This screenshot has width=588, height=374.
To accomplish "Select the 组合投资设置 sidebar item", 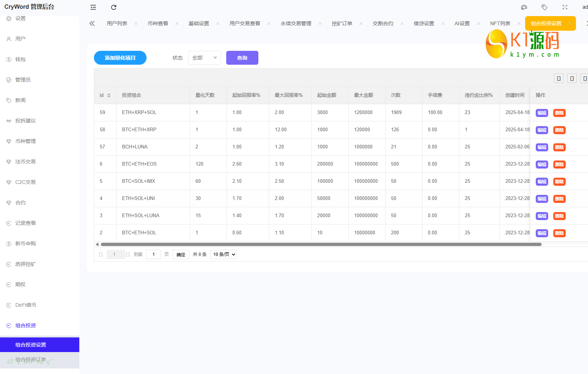I will (x=39, y=345).
